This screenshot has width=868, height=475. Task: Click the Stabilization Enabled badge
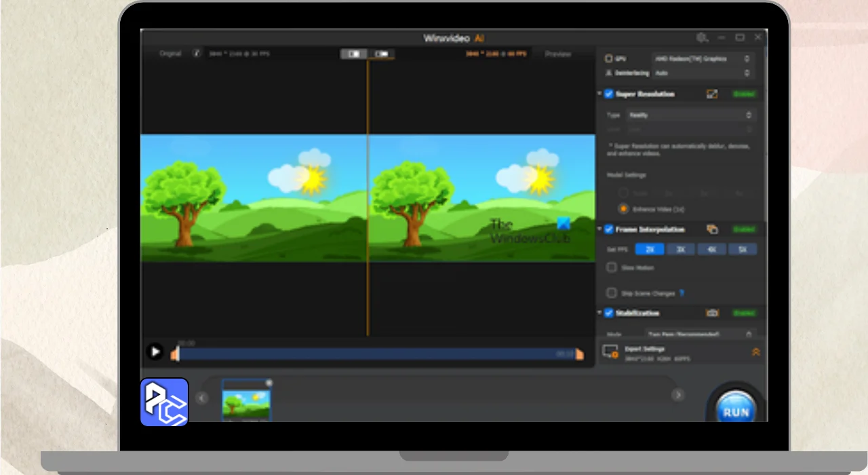[744, 313]
